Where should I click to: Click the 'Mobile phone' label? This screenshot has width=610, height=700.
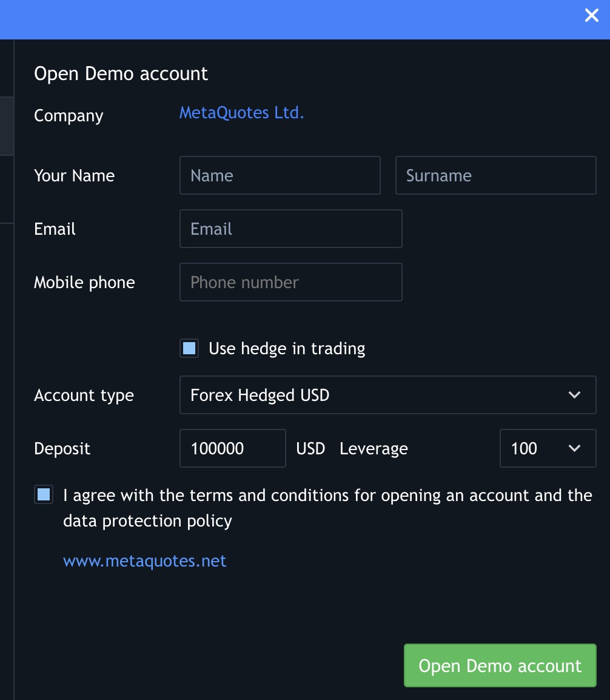(84, 283)
